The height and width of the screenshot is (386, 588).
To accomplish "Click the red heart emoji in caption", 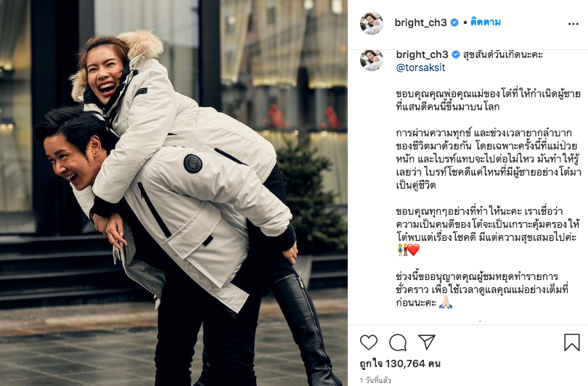I will click(x=414, y=250).
